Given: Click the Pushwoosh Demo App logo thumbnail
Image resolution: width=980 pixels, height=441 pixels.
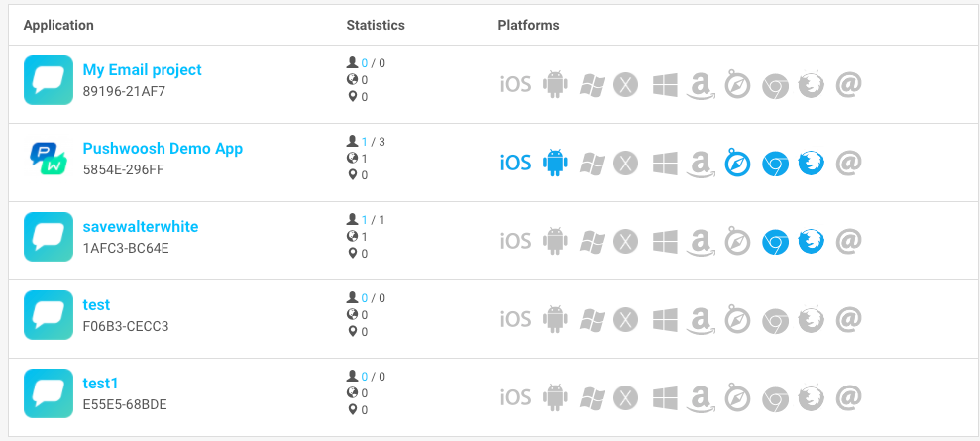Looking at the screenshot, I should tap(49, 158).
